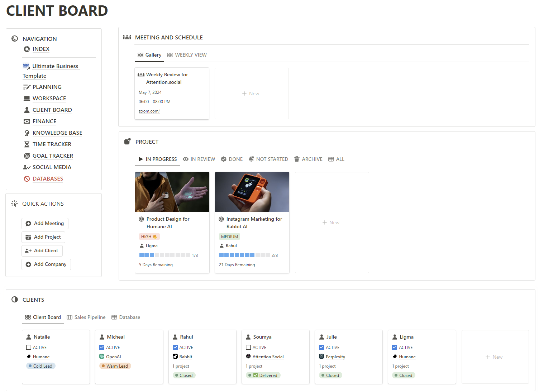The width and height of the screenshot is (539, 392).
Task: Open the ARCHIVE project tab
Action: pos(308,159)
